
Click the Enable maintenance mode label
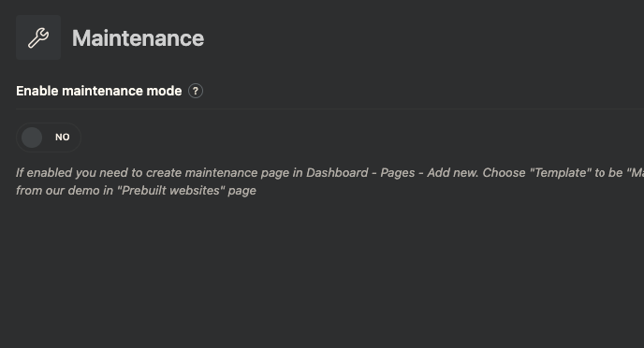98,91
